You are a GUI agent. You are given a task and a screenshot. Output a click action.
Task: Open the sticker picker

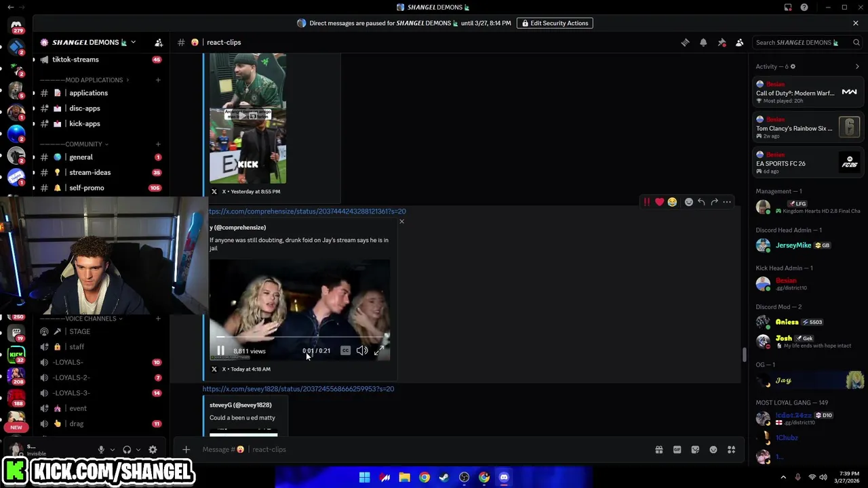click(695, 449)
